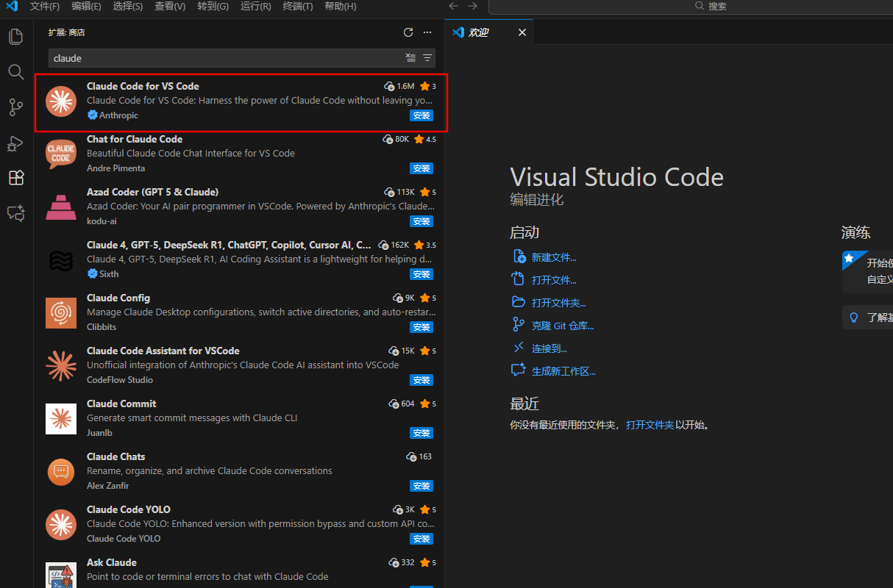Click 打开文件... on welcome page
The image size is (893, 588).
tap(554, 280)
